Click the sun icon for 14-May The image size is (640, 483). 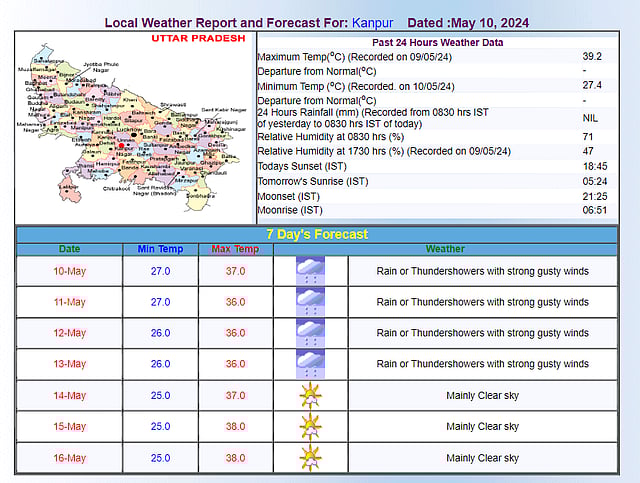[311, 395]
